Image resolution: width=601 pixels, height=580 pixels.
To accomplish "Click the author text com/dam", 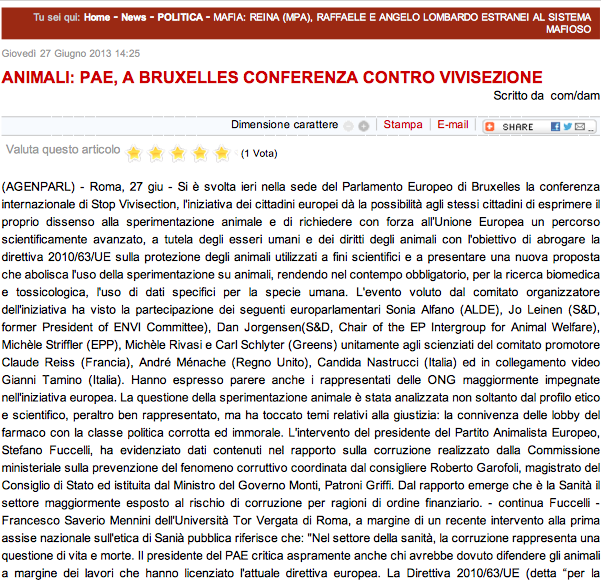I will pyautogui.click(x=575, y=96).
